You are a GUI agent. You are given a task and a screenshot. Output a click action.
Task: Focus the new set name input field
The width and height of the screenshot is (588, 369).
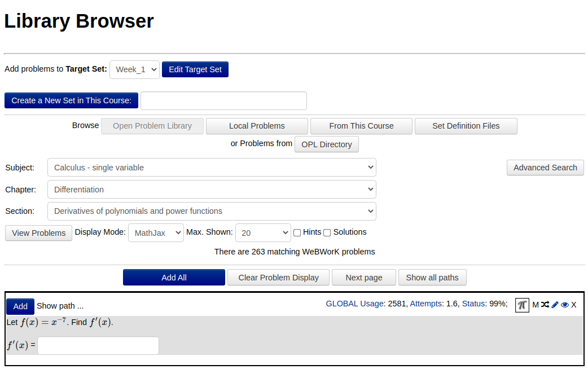tap(223, 101)
